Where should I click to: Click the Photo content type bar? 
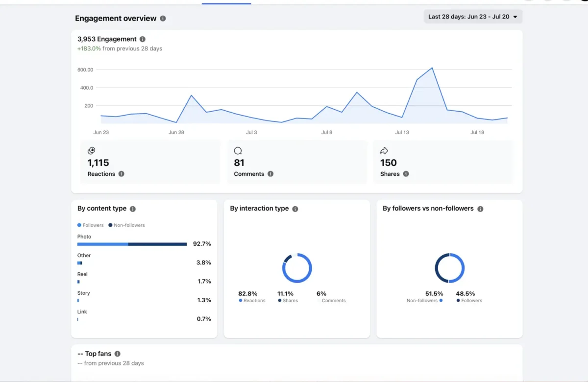point(132,244)
